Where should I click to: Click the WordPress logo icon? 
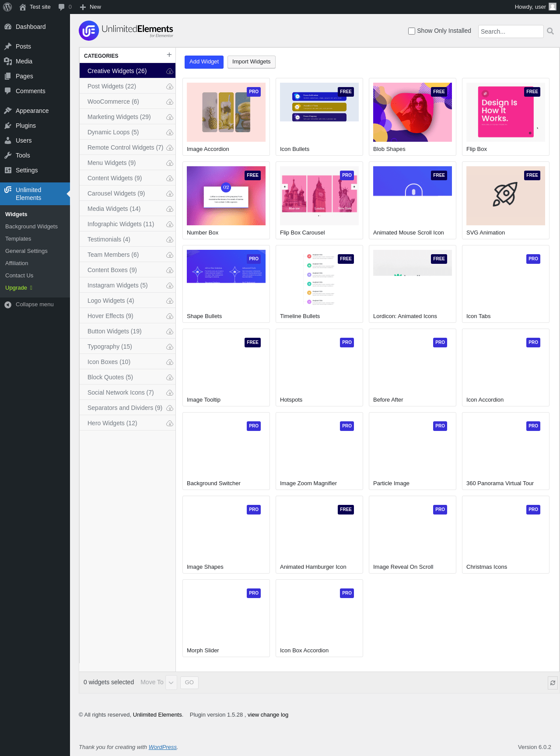pyautogui.click(x=7, y=7)
